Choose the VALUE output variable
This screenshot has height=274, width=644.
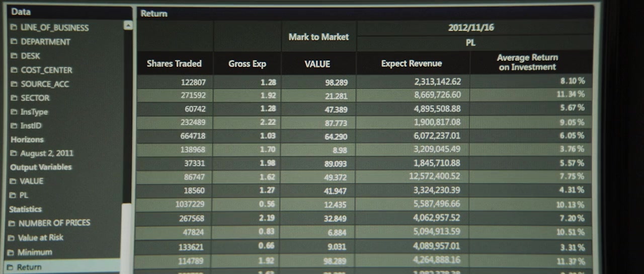coord(31,181)
